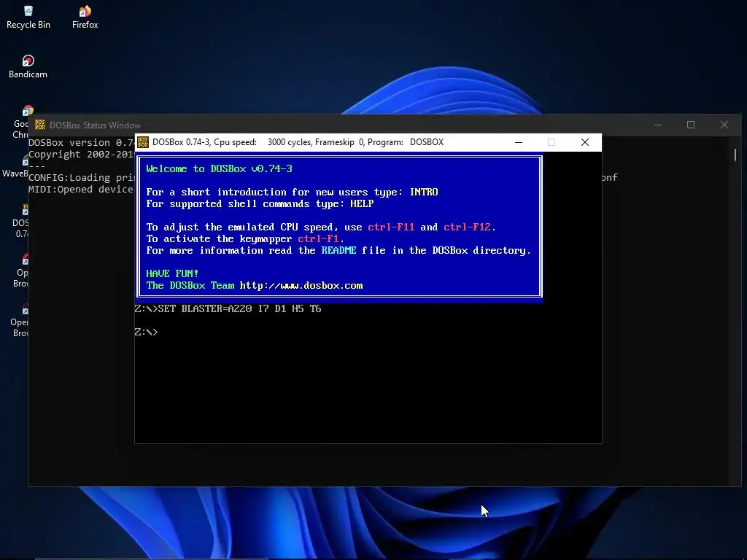
Task: Click the README word in the banner
Action: [x=338, y=251]
